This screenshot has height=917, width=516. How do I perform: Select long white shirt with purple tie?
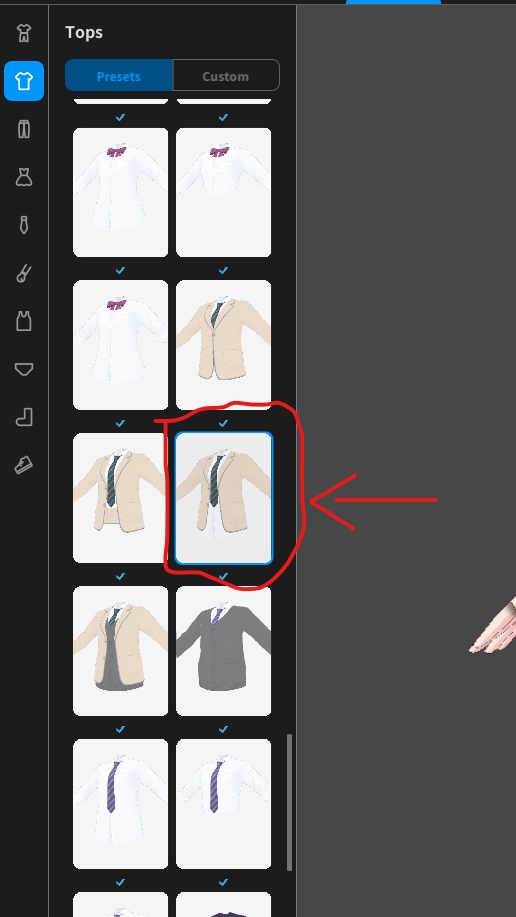(x=121, y=804)
